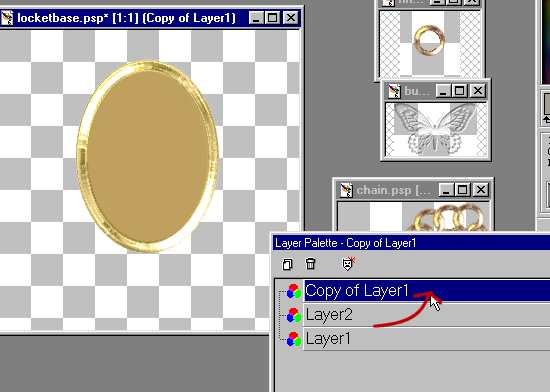Screen dimensions: 550x392
Task: Activate the butterfly image window thumbnail
Action: coord(436,129)
